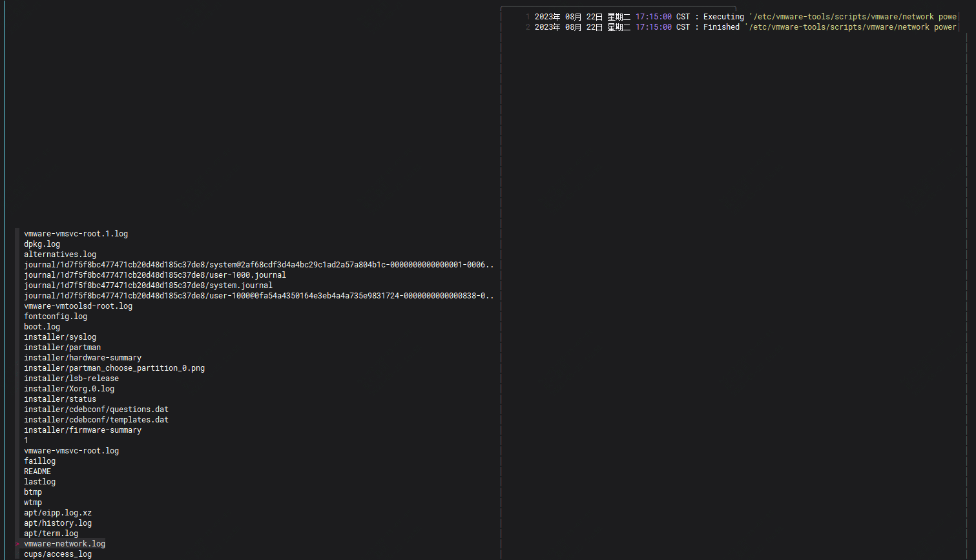Select vmware-vmsvc-root.1.log in the file list
This screenshot has height=560, width=976.
[x=76, y=234]
